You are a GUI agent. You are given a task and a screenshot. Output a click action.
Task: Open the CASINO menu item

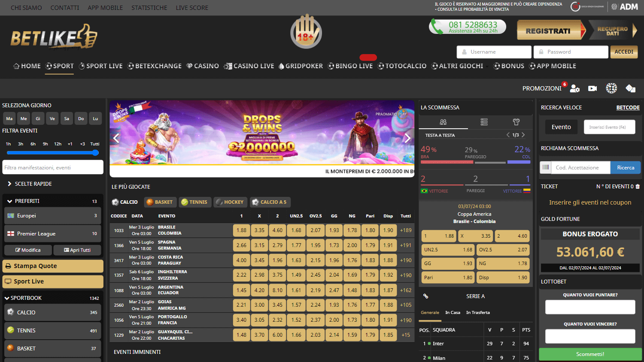pos(203,66)
